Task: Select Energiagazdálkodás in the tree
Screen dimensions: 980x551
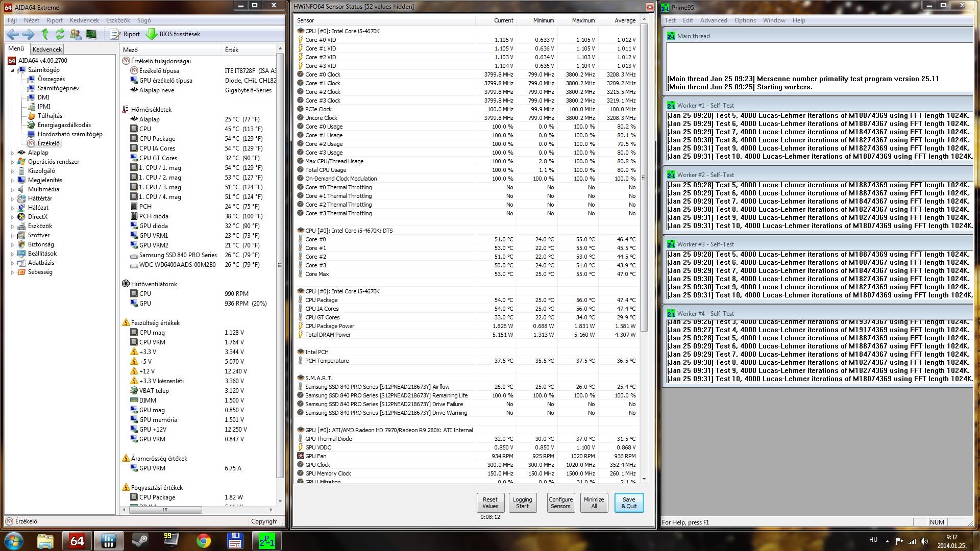Action: click(x=64, y=125)
